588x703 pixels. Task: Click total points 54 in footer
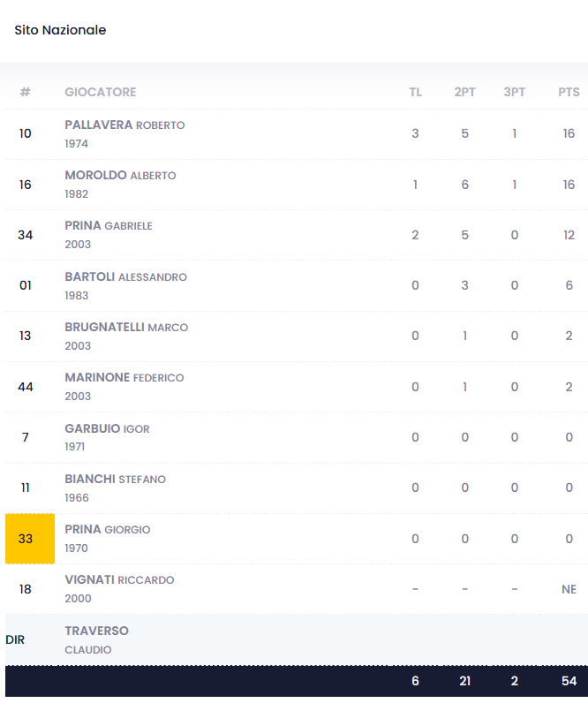[569, 681]
